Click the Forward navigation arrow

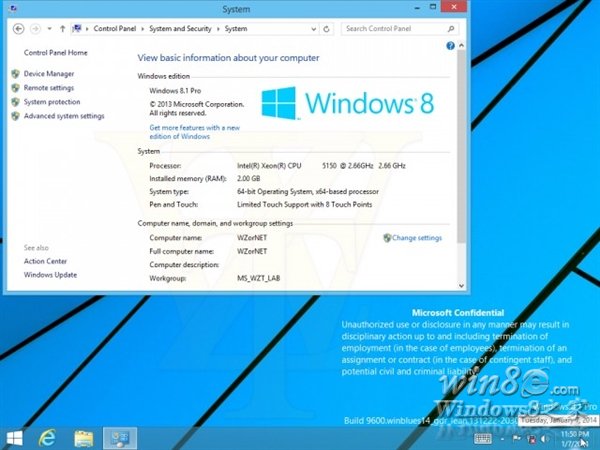click(x=35, y=29)
